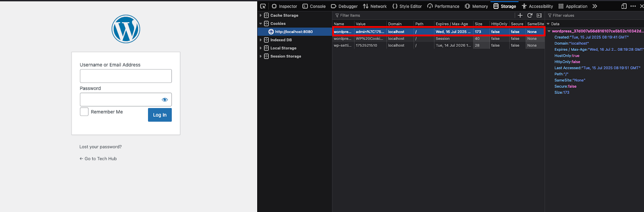Sort cookies by Value column
Screen dimensions: 644x212
(x=370, y=24)
